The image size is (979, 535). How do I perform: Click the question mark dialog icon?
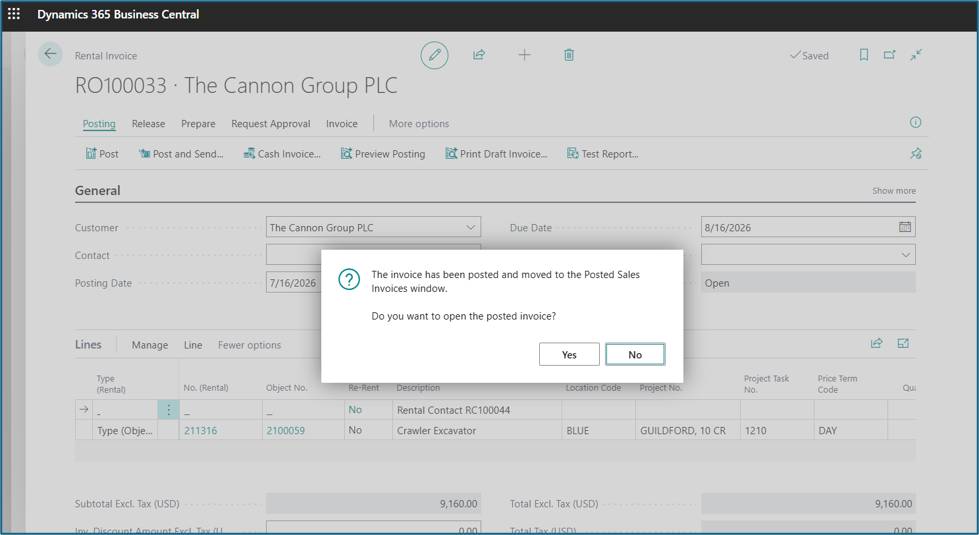click(x=349, y=279)
